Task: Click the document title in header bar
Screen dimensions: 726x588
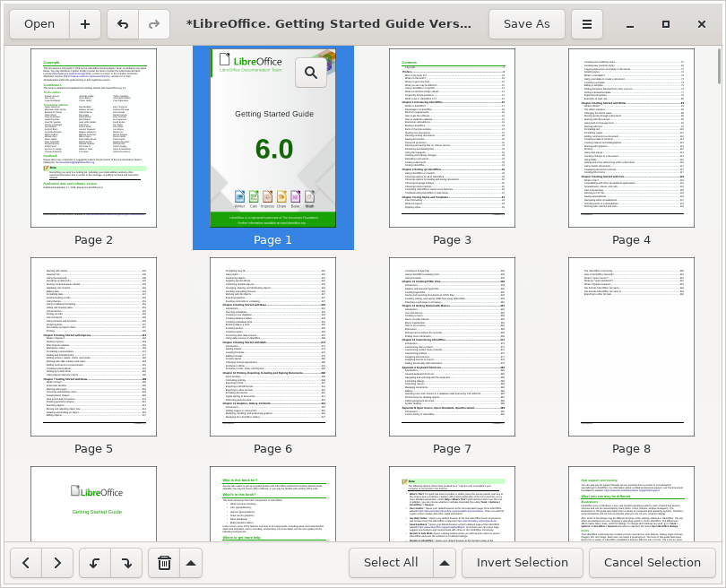Action: pyautogui.click(x=329, y=24)
